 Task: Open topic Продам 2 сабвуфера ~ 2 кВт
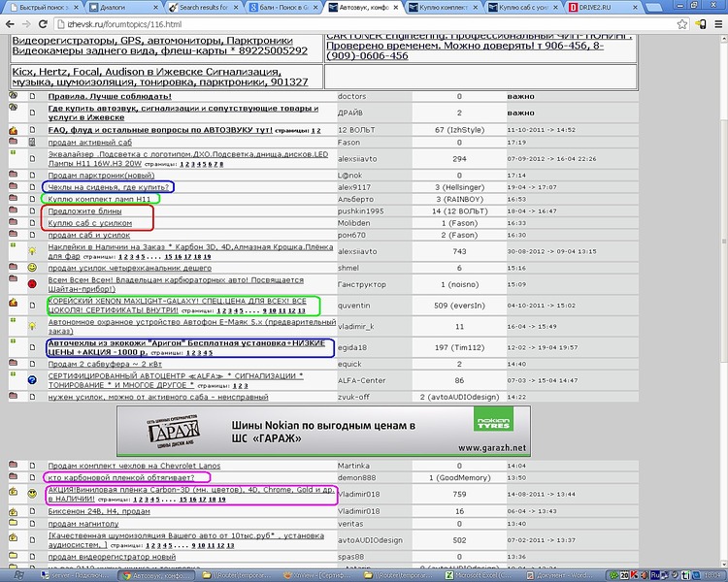point(105,364)
